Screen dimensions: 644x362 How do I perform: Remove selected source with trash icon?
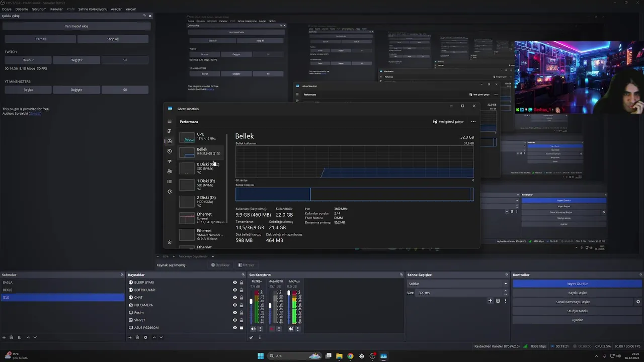point(137,337)
